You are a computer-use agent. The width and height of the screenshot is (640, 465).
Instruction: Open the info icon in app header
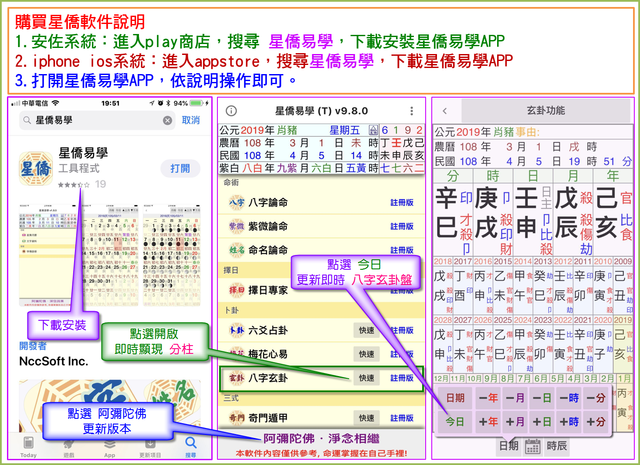coord(231,110)
